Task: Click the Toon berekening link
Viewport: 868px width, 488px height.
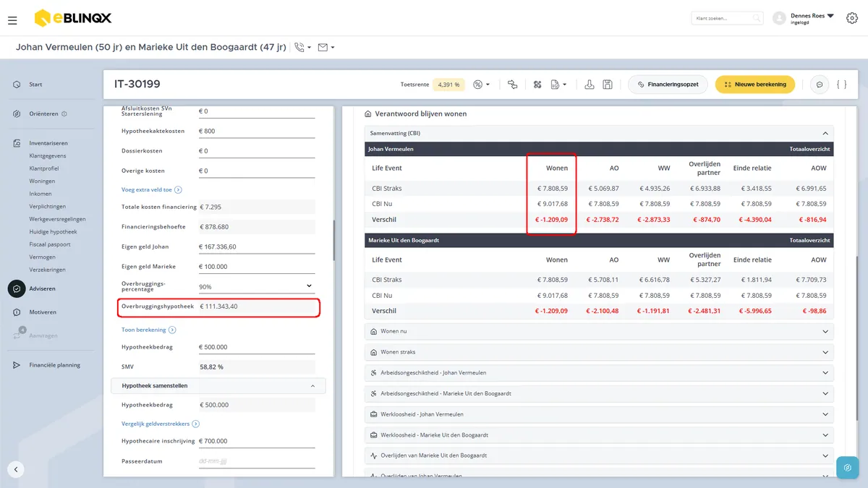Action: pyautogui.click(x=148, y=330)
